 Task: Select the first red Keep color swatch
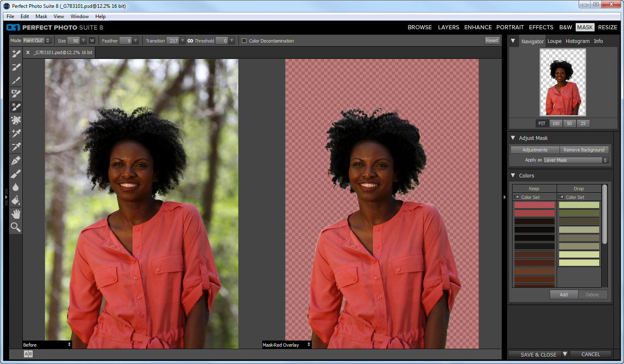coord(534,205)
